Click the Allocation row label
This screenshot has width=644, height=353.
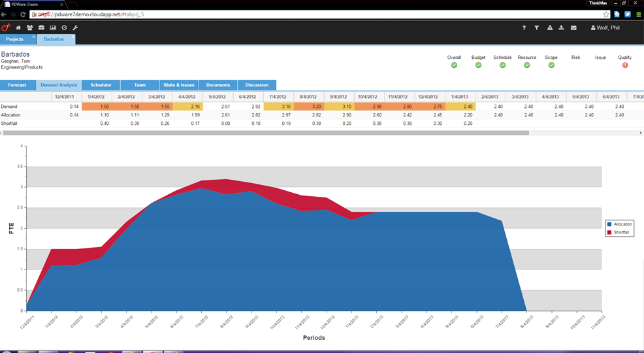(x=10, y=115)
